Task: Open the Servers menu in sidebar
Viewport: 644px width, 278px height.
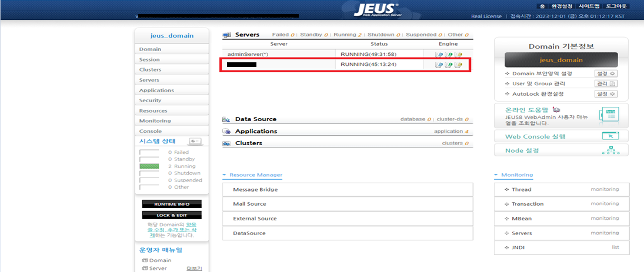Action: [x=172, y=80]
